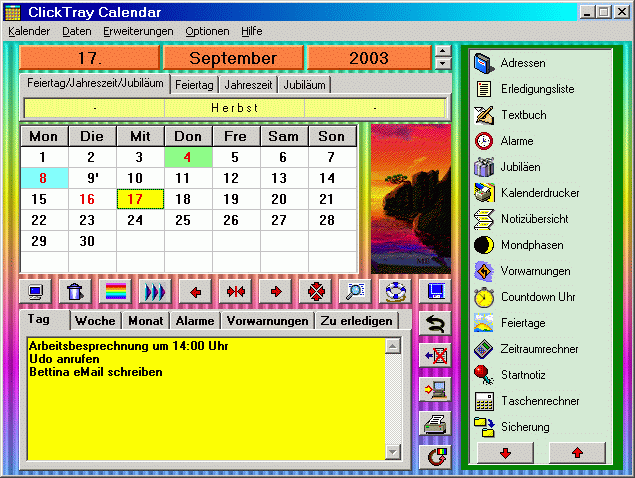This screenshot has width=635, height=478.
Task: Click inside the yellow notes text area
Action: tap(206, 399)
